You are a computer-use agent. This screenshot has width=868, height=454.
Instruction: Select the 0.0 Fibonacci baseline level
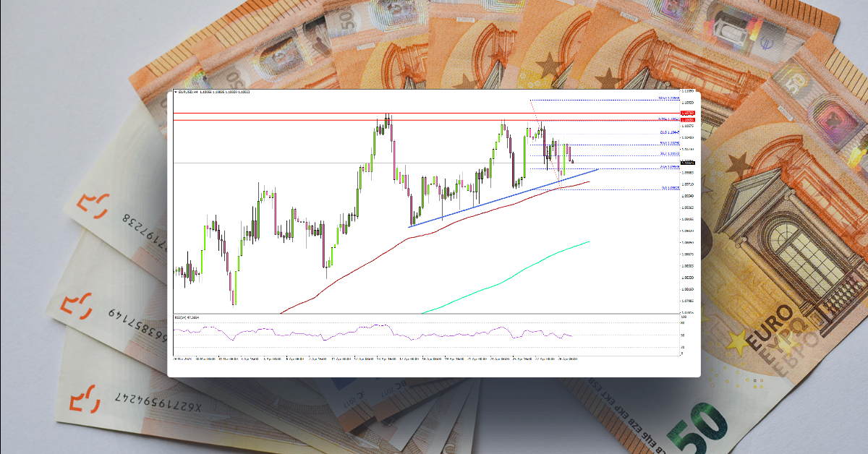669,188
